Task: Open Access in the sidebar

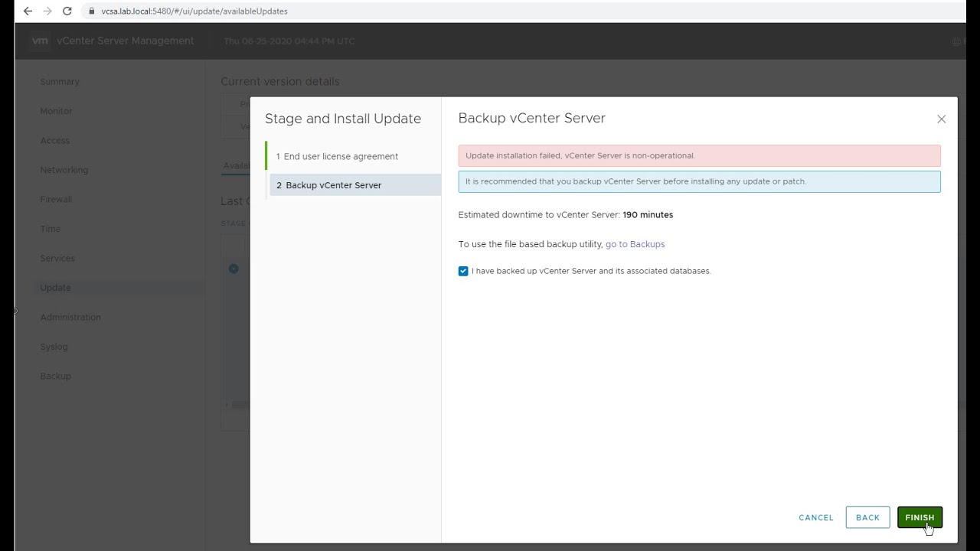Action: point(54,141)
